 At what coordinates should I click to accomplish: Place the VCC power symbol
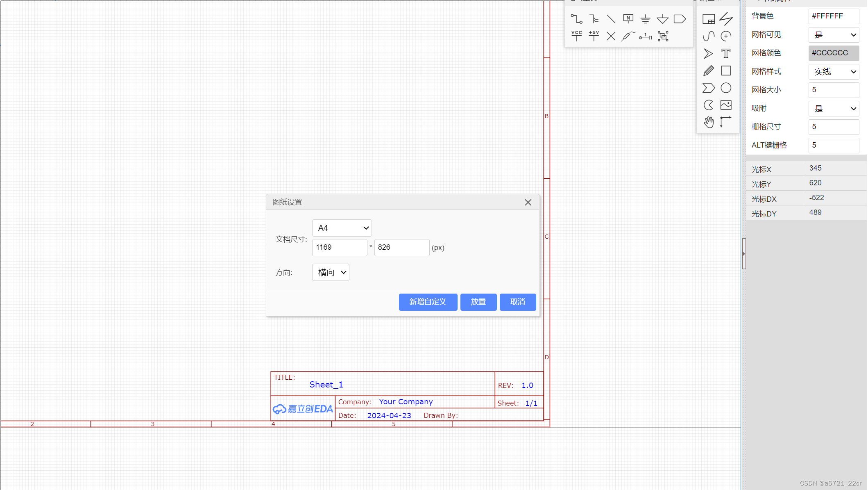pos(576,36)
